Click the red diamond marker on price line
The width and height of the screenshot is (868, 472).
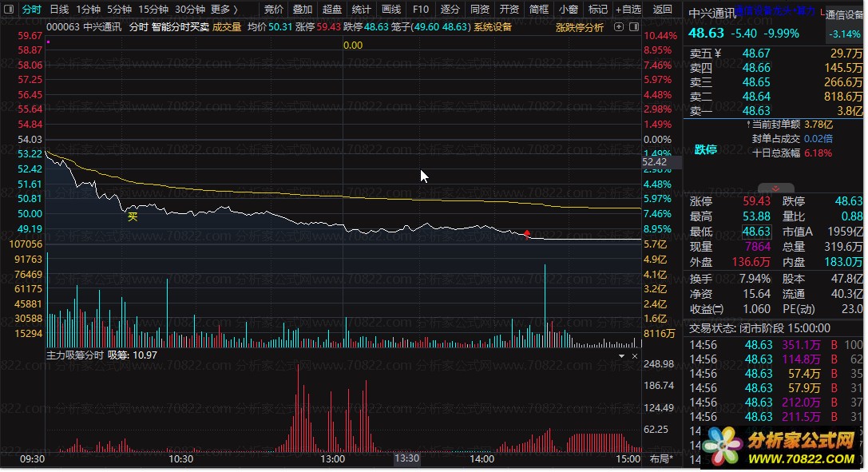(x=527, y=233)
